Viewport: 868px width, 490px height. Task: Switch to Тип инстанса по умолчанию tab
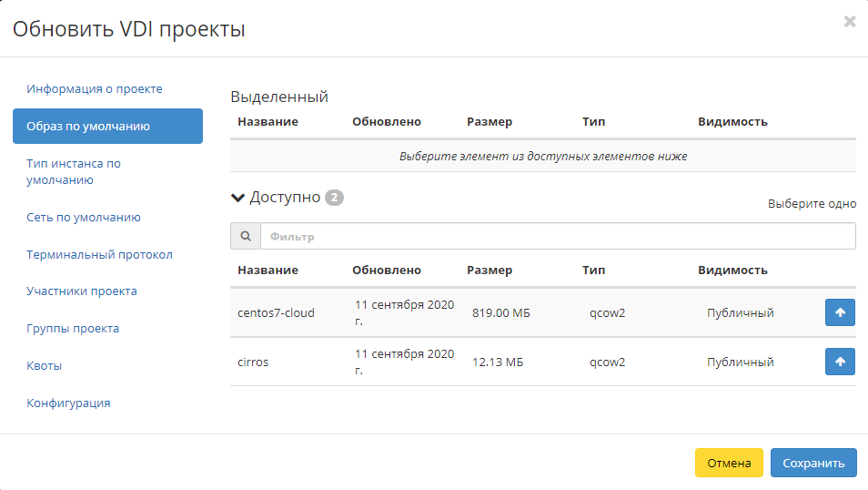point(74,172)
